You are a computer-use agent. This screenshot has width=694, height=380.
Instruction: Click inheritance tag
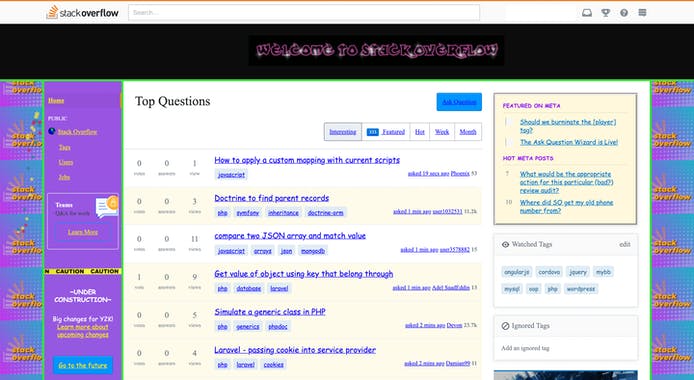[283, 213]
